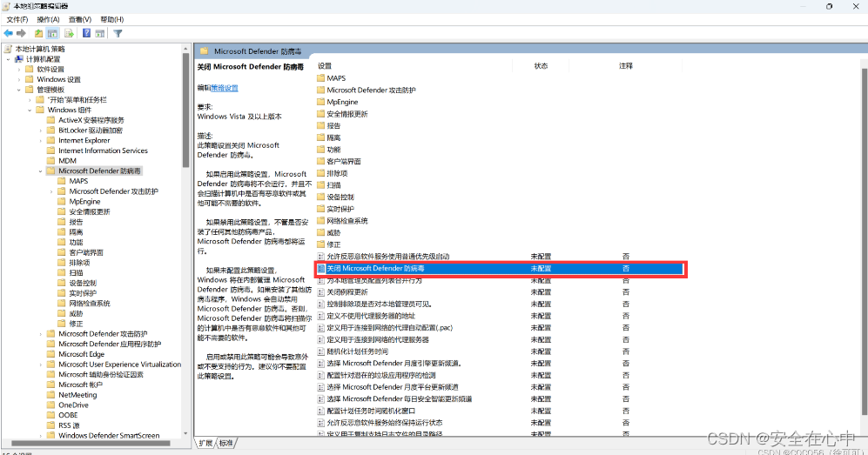Toggle the Show/Hide action pane icon
Image resolution: width=868 pixels, height=455 pixels.
100,33
